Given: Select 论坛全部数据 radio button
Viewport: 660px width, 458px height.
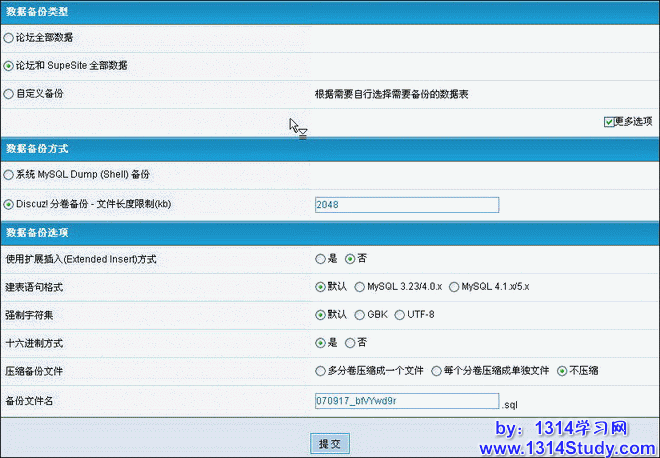Looking at the screenshot, I should coord(9,37).
